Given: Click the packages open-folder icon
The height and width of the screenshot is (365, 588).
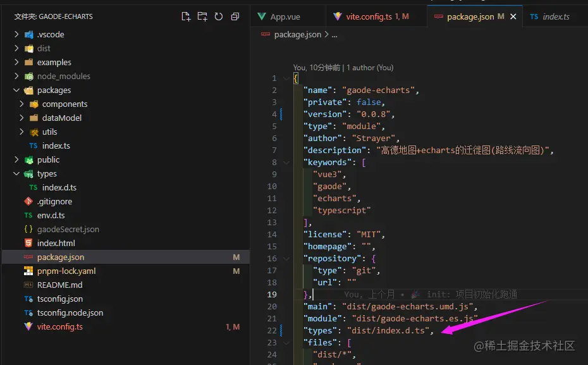Looking at the screenshot, I should point(28,90).
